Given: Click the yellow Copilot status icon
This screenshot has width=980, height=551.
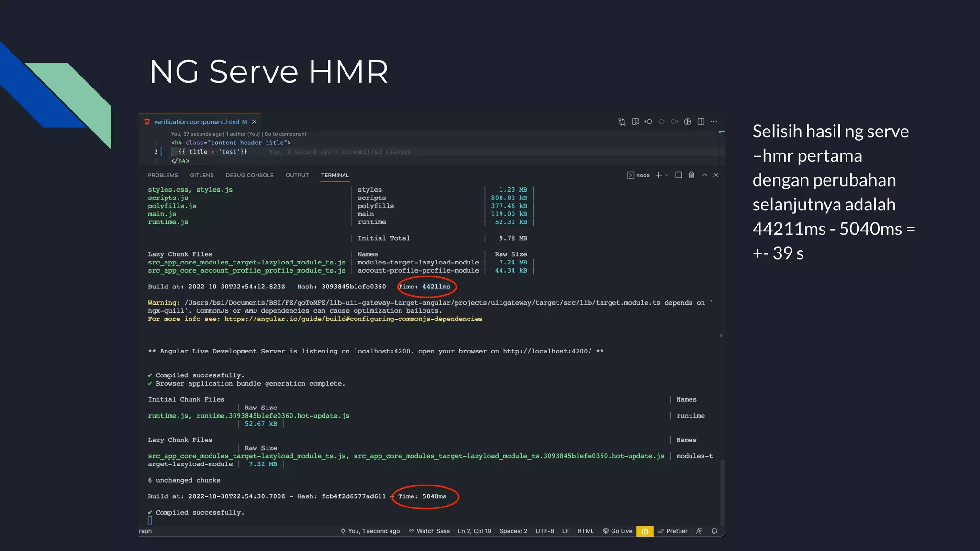Looking at the screenshot, I should pyautogui.click(x=645, y=531).
